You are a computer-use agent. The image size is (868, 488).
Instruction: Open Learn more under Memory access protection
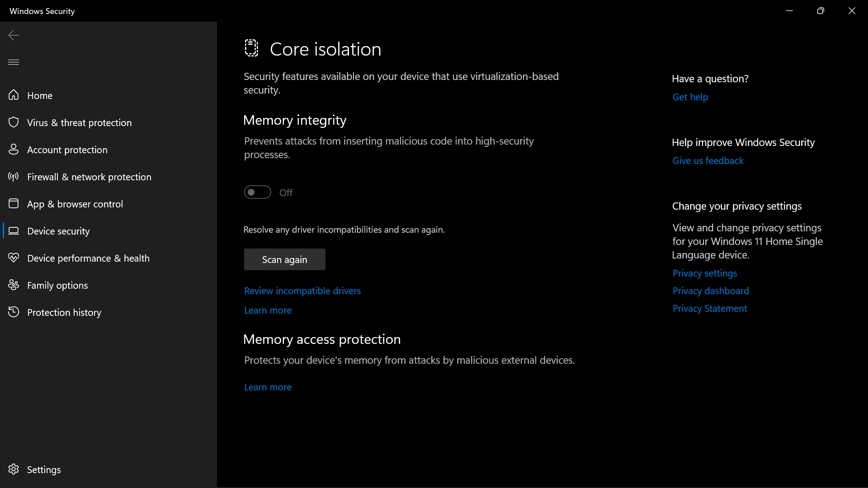(x=268, y=387)
